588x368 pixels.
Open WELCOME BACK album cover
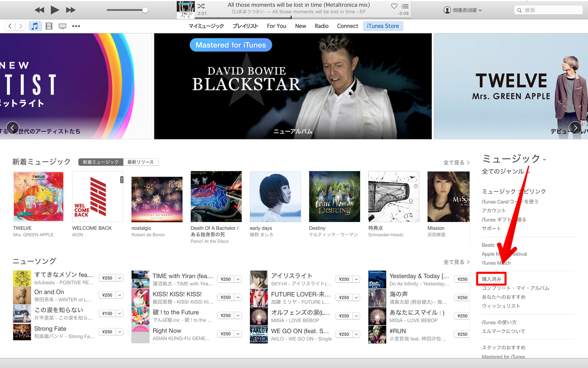tap(98, 197)
